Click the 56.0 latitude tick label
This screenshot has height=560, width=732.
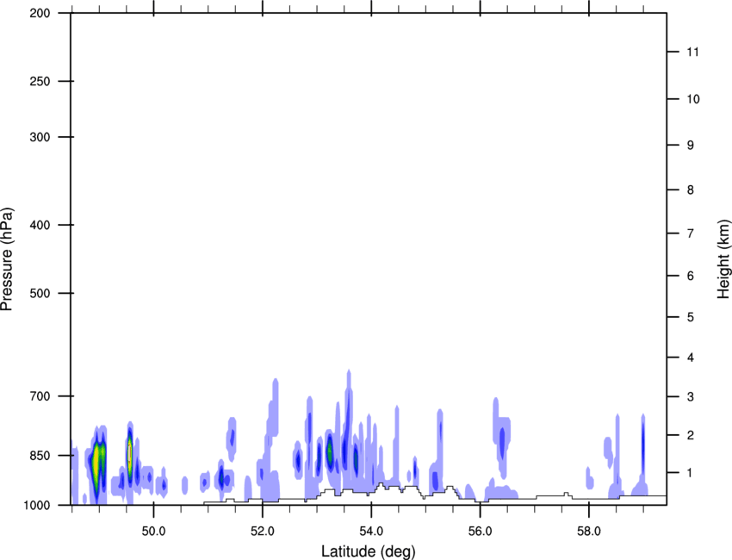(x=480, y=532)
